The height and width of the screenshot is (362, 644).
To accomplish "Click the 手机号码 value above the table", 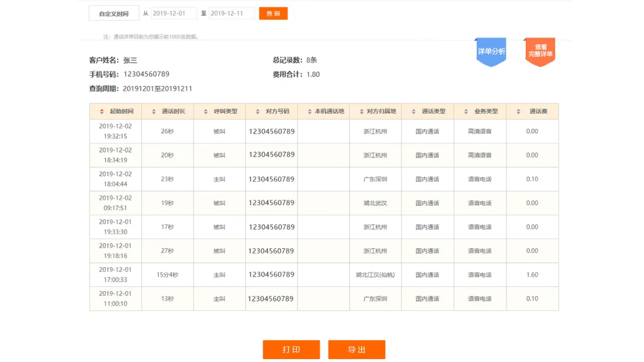I will [x=146, y=74].
